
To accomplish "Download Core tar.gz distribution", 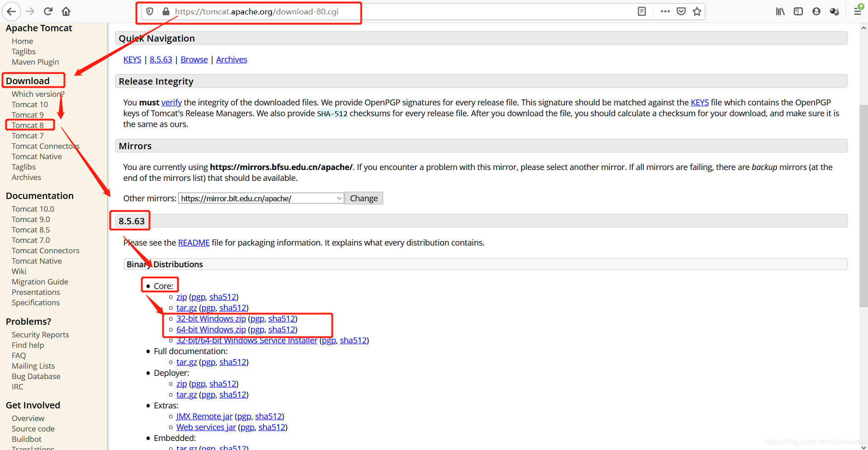I will pos(186,308).
